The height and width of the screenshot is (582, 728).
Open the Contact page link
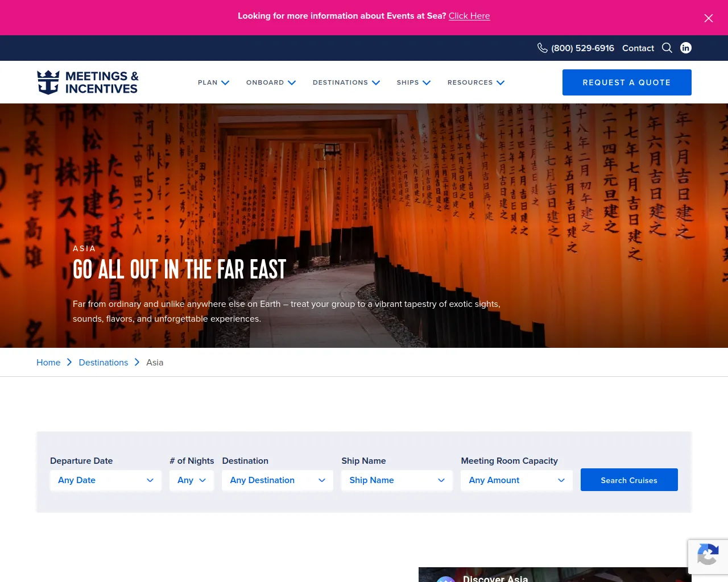click(638, 48)
